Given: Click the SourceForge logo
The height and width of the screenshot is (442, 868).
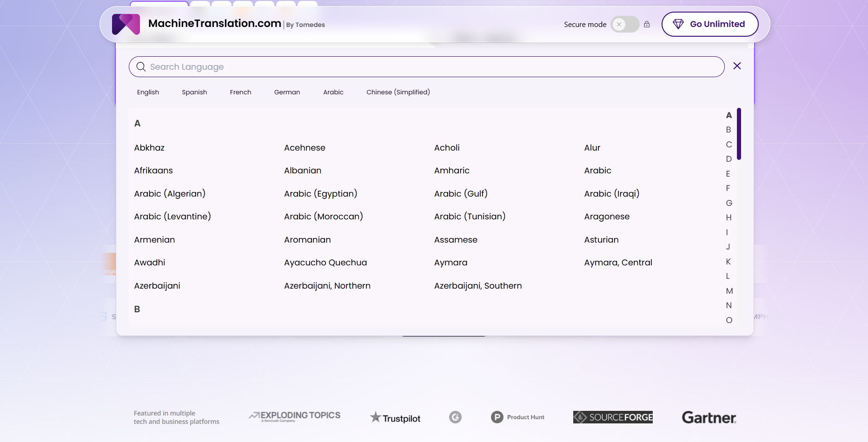Looking at the screenshot, I should pyautogui.click(x=613, y=417).
